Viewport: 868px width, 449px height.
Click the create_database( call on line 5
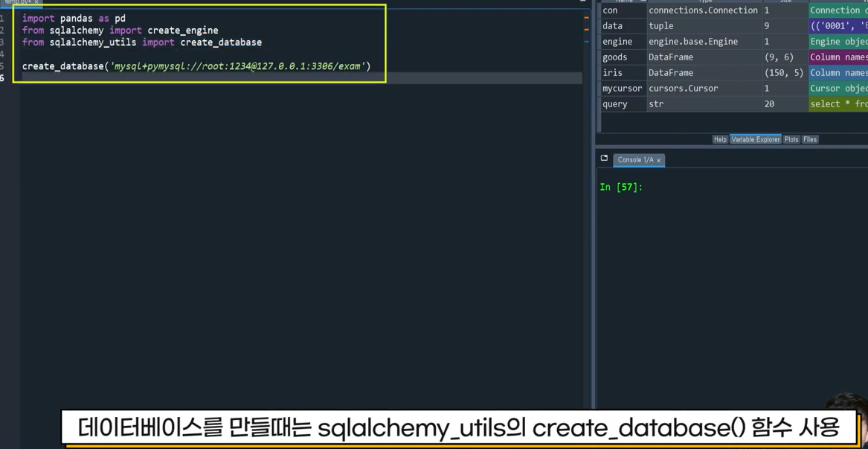tap(65, 66)
